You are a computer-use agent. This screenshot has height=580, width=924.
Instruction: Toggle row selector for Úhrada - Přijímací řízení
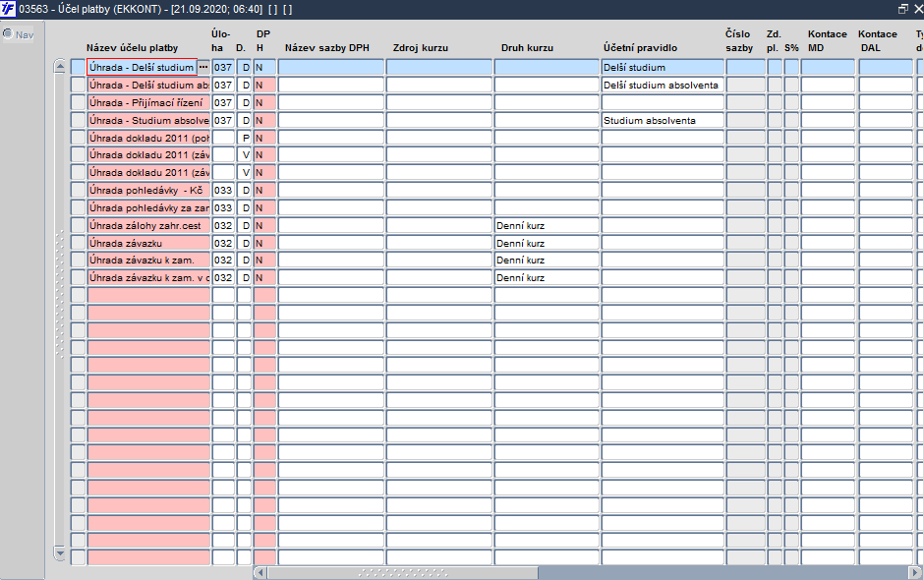pyautogui.click(x=78, y=102)
